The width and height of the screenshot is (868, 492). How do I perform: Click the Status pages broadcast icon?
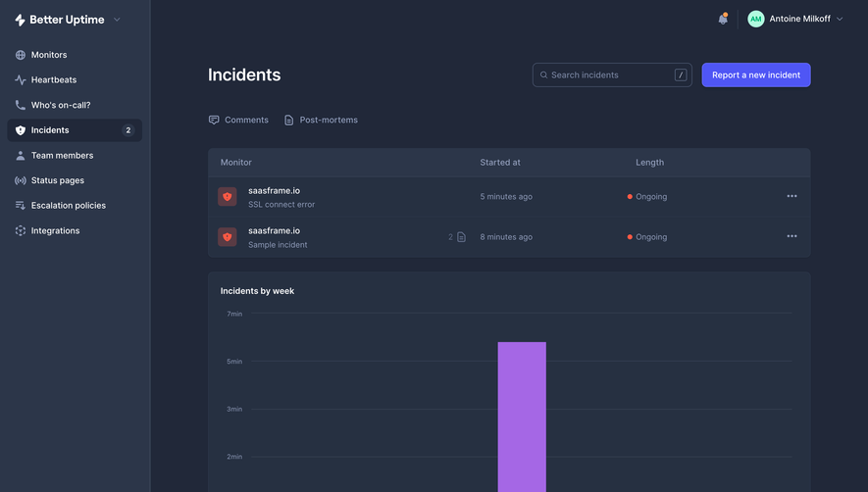click(x=21, y=180)
